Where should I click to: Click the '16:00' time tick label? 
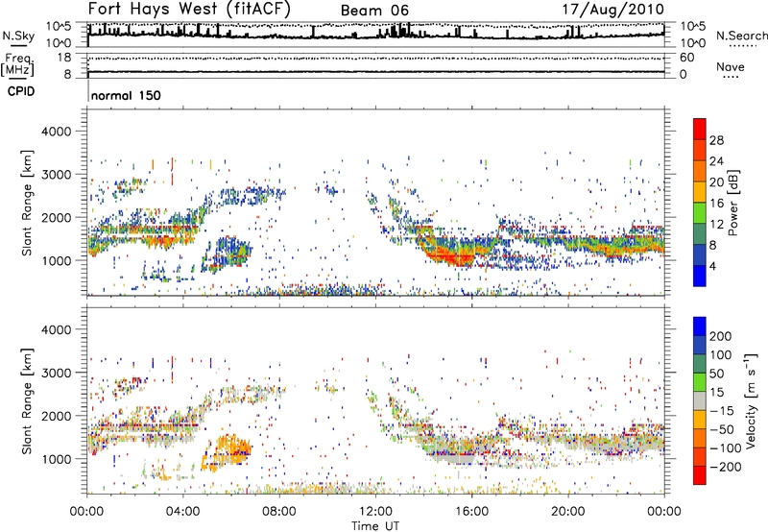coord(471,511)
